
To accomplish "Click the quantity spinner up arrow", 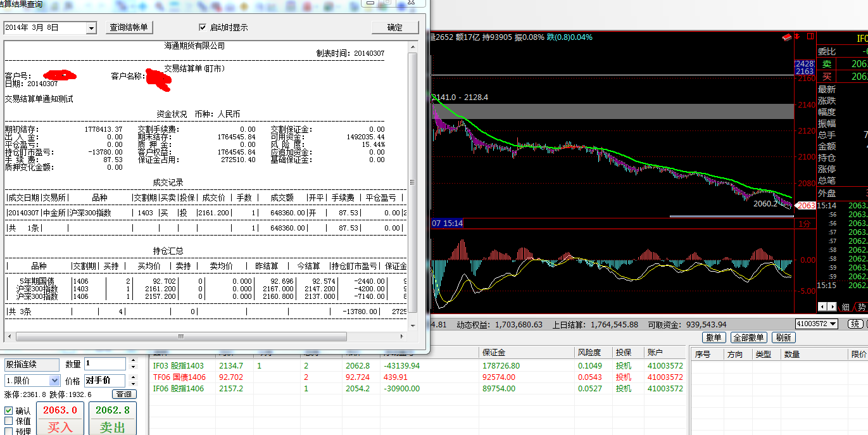I will [133, 361].
